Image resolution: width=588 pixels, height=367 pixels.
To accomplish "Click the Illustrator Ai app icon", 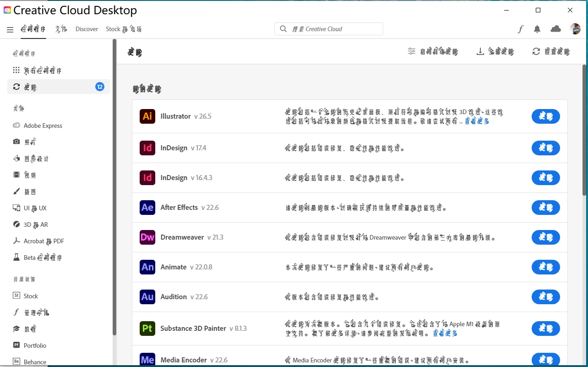I will coord(147,116).
